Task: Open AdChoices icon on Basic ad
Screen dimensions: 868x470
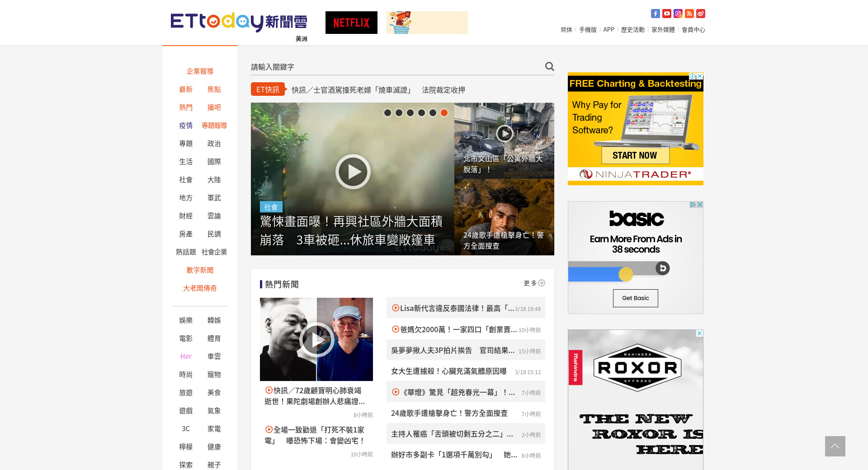Action: click(x=693, y=205)
